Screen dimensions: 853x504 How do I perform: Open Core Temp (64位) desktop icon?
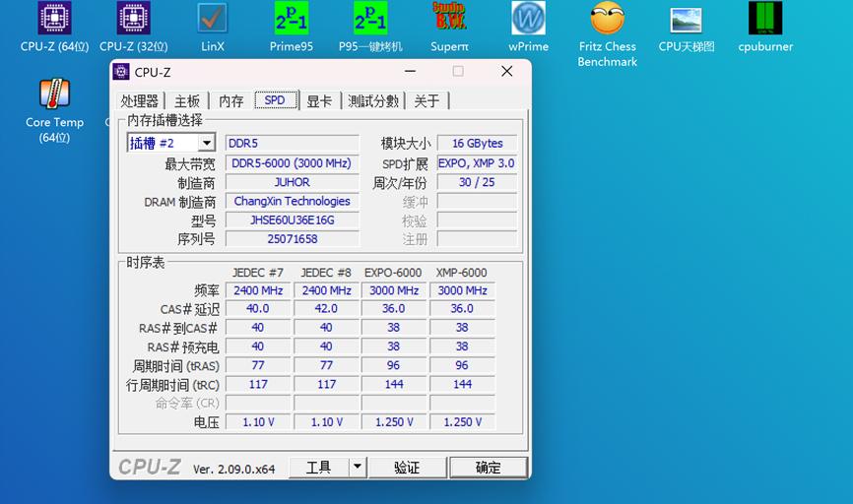click(x=54, y=110)
